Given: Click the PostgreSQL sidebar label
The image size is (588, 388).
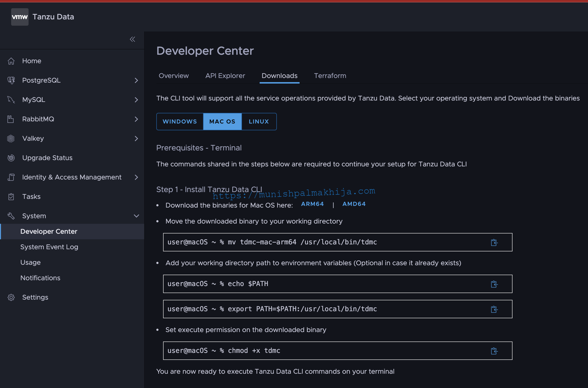Looking at the screenshot, I should tap(41, 80).
